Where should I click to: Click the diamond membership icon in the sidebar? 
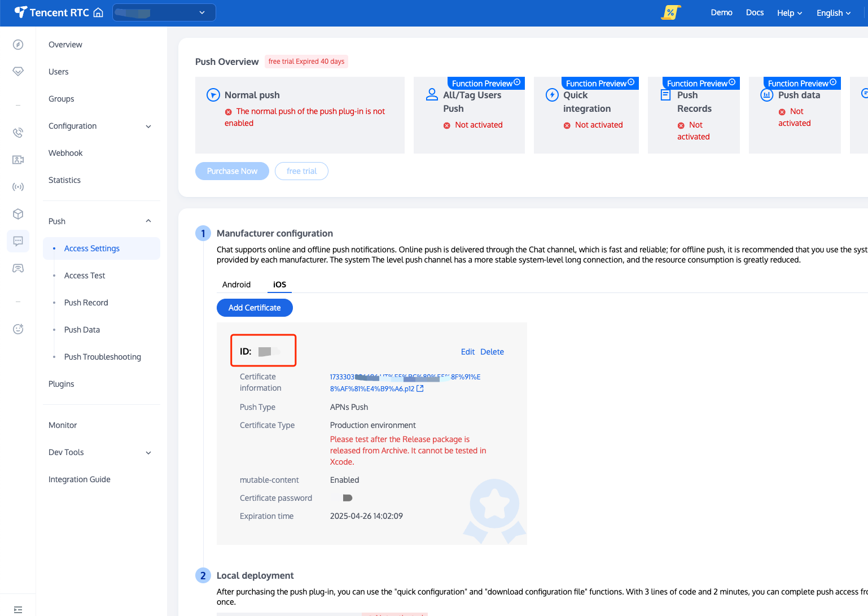point(17,71)
